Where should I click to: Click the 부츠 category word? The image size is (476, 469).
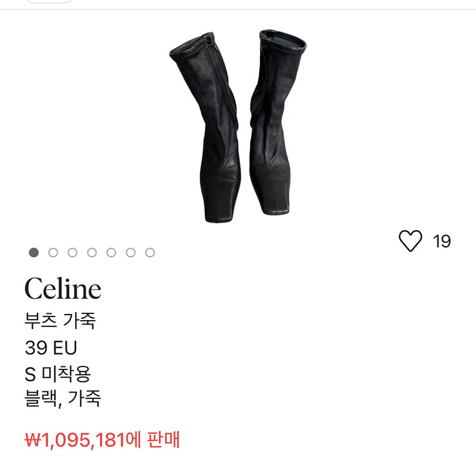pyautogui.click(x=41, y=320)
